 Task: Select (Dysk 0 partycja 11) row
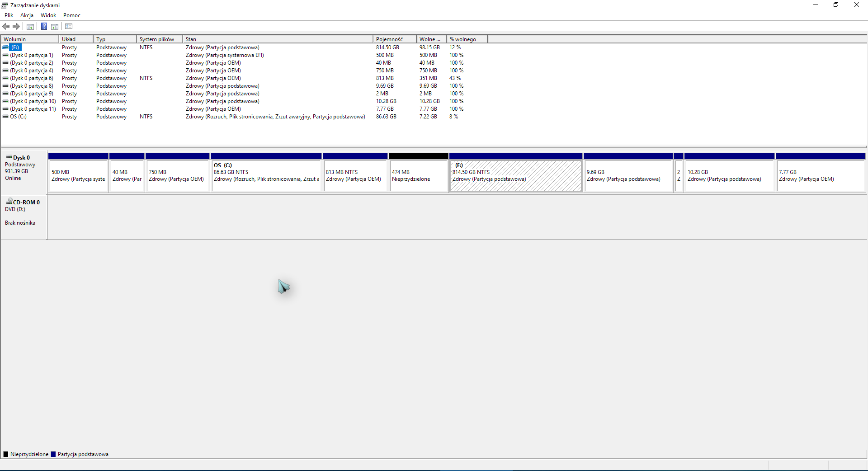(x=33, y=109)
